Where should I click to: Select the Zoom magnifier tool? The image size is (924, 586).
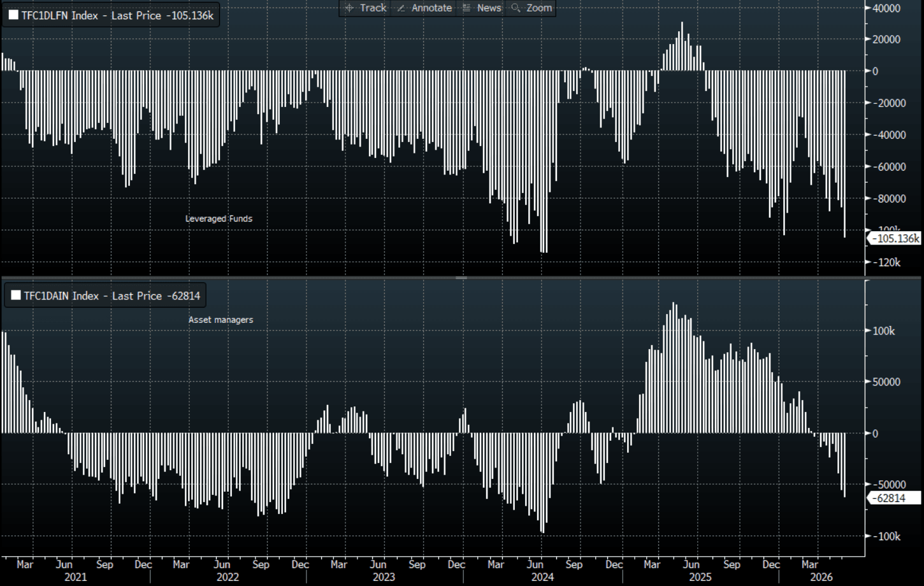tap(531, 8)
